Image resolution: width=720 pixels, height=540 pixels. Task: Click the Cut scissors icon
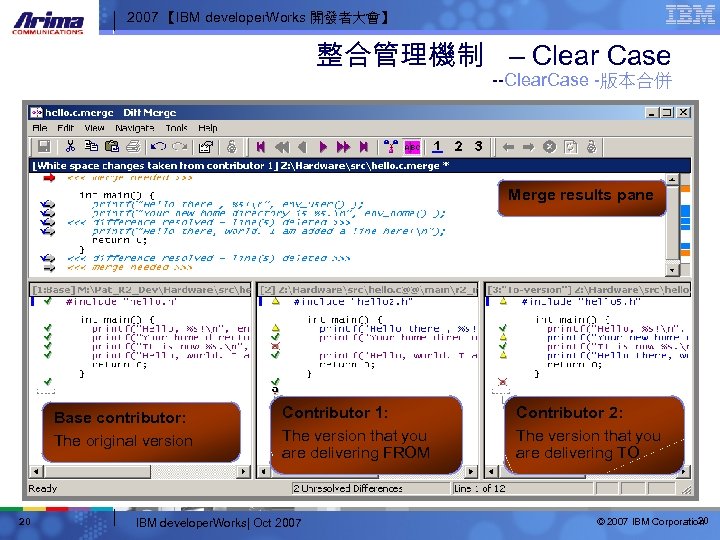pyautogui.click(x=70, y=146)
